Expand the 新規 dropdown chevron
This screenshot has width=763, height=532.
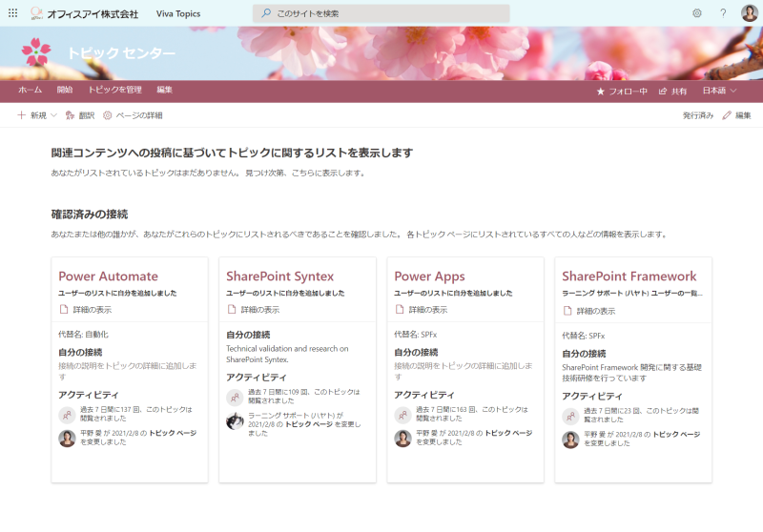click(54, 115)
